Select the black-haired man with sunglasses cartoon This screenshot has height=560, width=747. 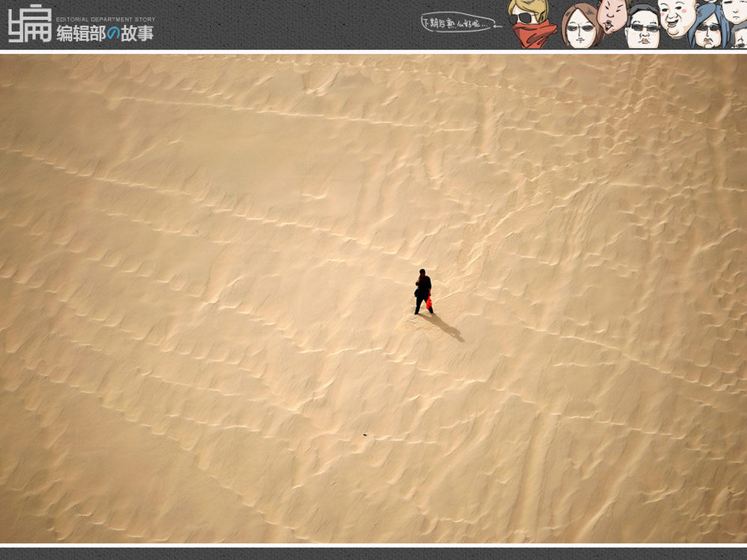(642, 27)
